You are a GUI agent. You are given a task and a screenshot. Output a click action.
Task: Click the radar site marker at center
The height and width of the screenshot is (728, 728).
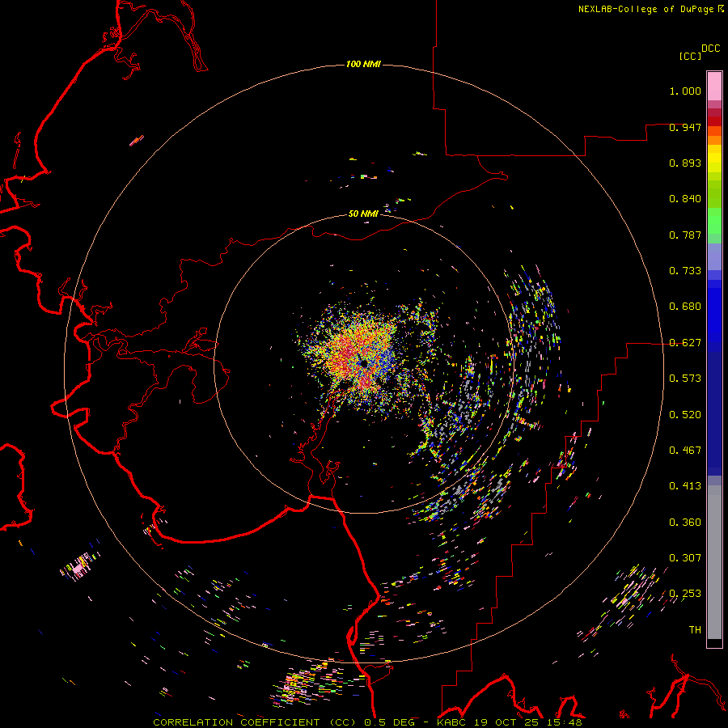(363, 363)
